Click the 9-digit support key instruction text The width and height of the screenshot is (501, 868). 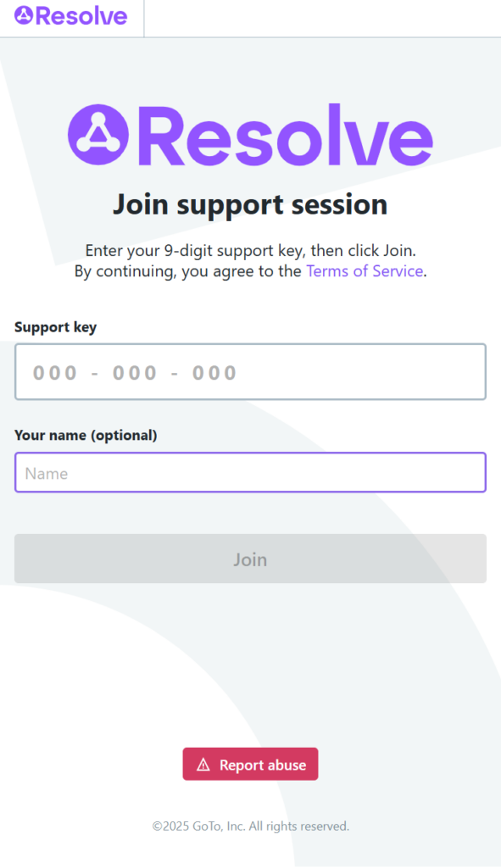(250, 251)
